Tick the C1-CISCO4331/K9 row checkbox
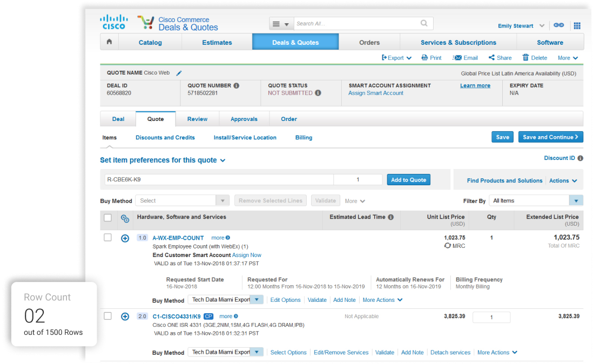This screenshot has width=594, height=364. 107,316
